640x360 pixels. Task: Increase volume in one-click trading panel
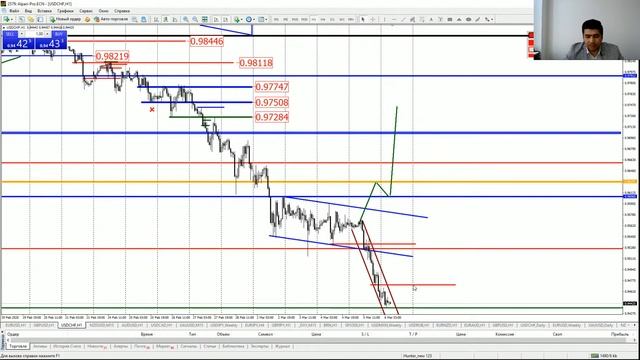[48, 34]
